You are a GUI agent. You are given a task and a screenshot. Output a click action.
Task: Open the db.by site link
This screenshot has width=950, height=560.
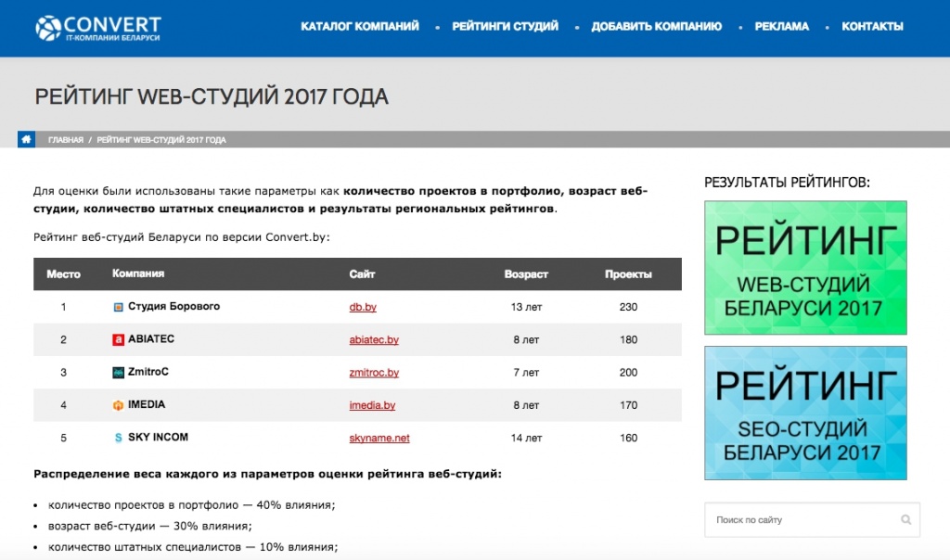coord(363,307)
